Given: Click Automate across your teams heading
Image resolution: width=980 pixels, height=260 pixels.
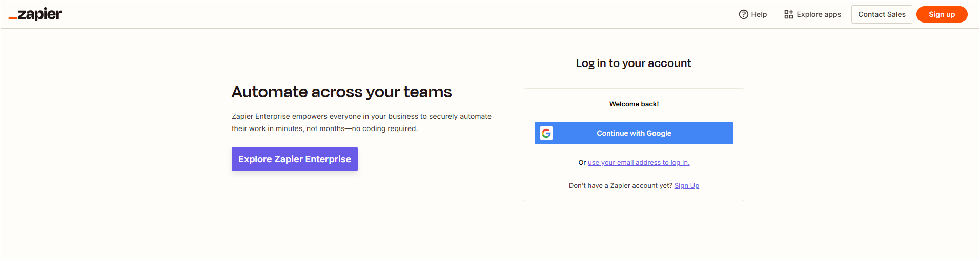Looking at the screenshot, I should (341, 92).
